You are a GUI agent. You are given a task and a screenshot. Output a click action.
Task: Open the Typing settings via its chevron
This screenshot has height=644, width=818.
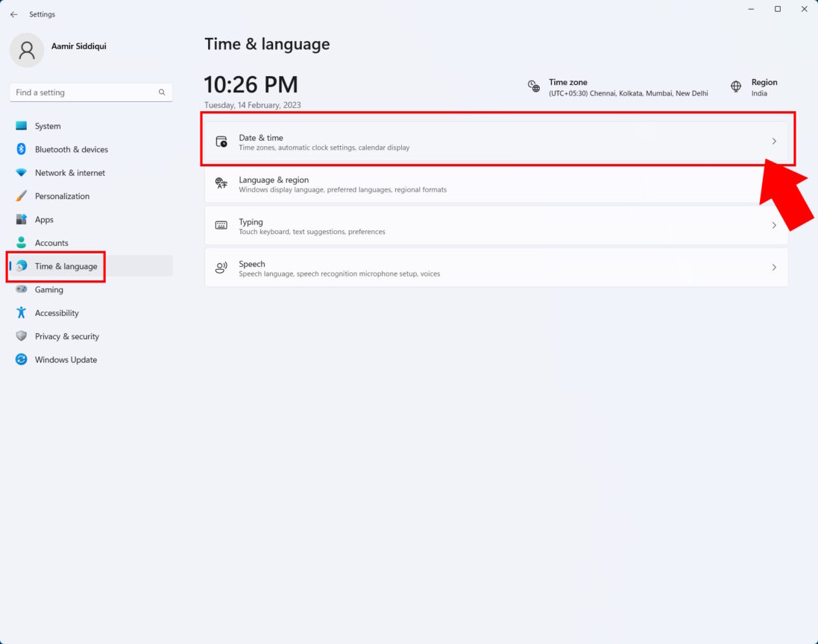[774, 225]
